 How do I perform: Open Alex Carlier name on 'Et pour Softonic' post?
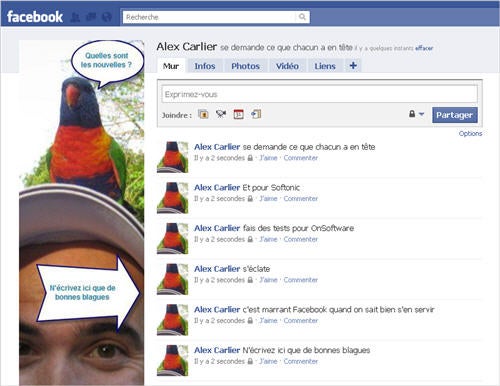coord(217,188)
